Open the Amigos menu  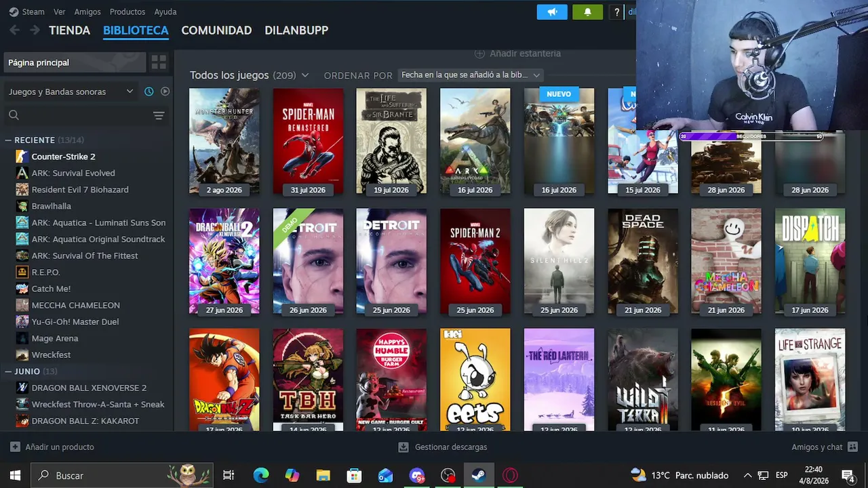click(x=87, y=12)
